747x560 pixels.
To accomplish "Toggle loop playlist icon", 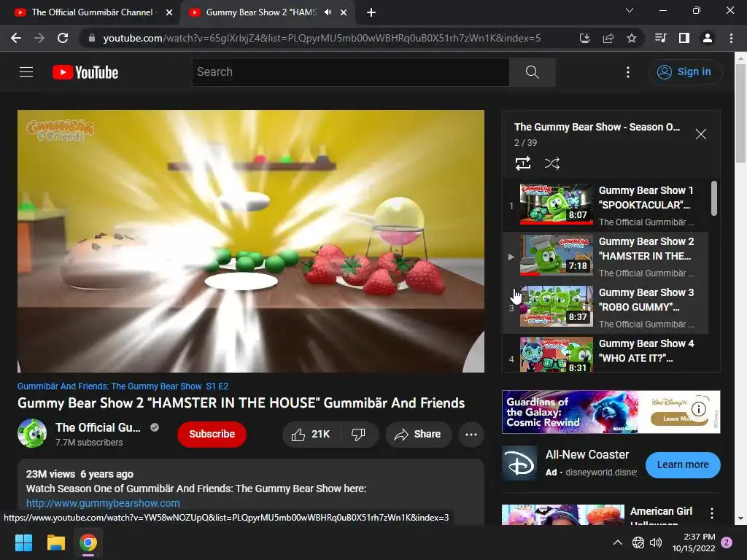I will 523,163.
